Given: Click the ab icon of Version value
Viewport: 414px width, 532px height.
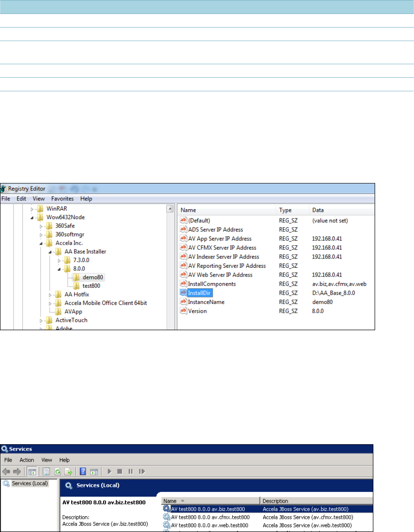Looking at the screenshot, I should pyautogui.click(x=183, y=311).
